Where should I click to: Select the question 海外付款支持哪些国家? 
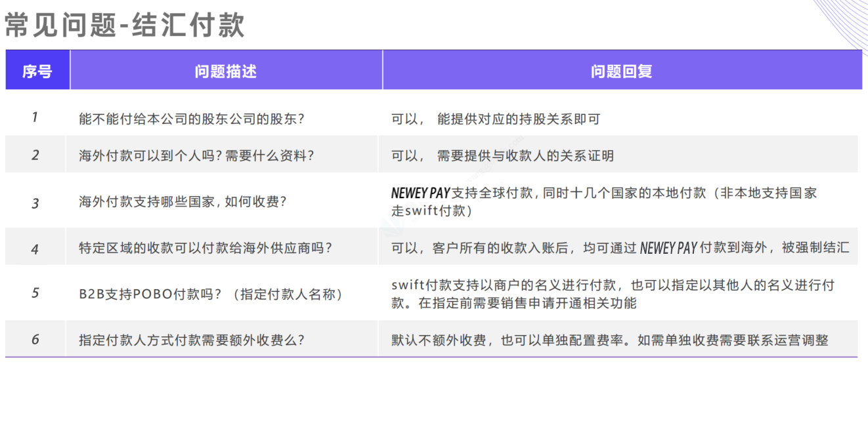[x=183, y=202]
